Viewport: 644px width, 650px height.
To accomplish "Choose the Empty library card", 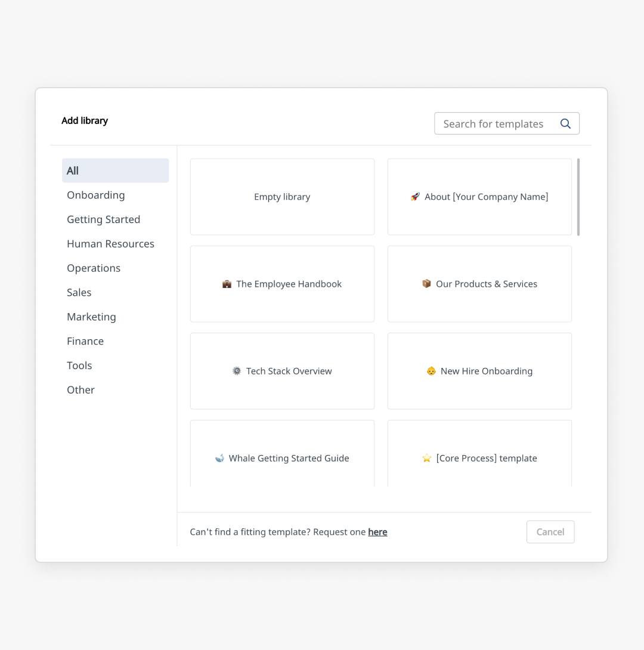I will [282, 197].
